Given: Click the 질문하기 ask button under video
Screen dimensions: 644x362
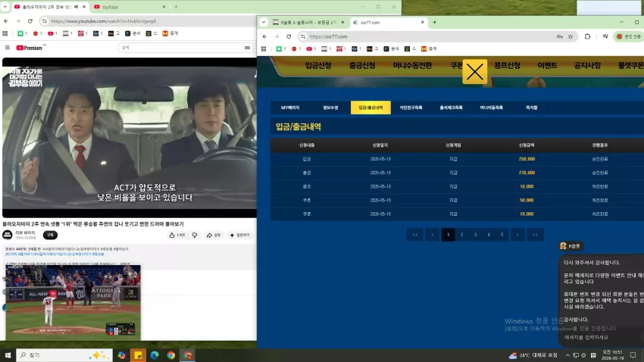Looking at the screenshot, I should [240, 236].
